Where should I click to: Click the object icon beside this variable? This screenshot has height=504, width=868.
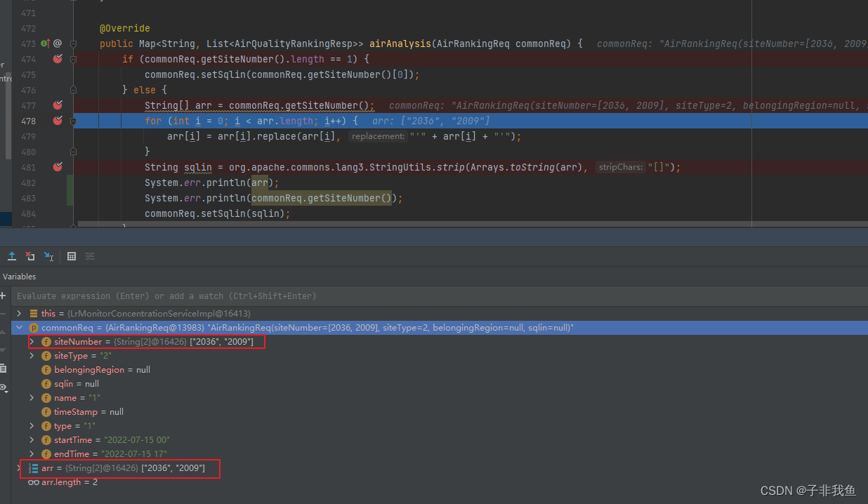[34, 314]
